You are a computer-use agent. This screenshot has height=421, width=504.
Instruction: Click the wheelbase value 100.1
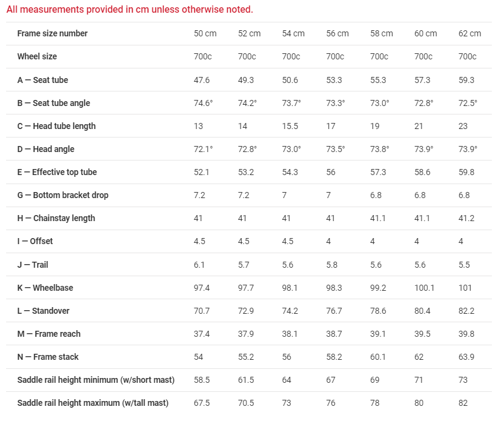pos(424,288)
